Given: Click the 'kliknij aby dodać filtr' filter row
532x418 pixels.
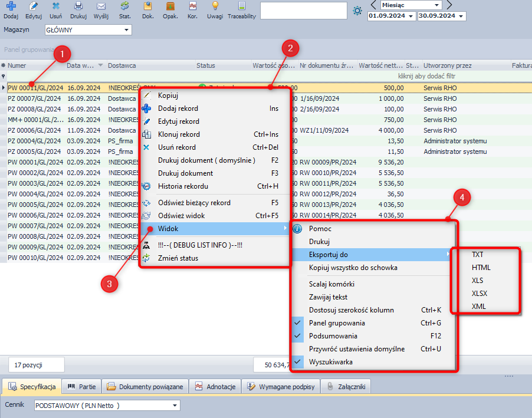Looking at the screenshot, I should [426, 77].
